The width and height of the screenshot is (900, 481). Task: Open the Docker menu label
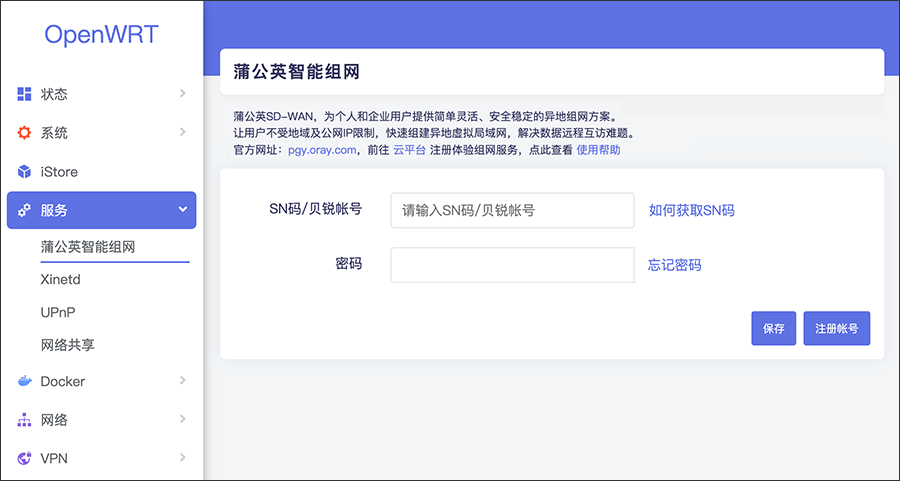coord(63,381)
